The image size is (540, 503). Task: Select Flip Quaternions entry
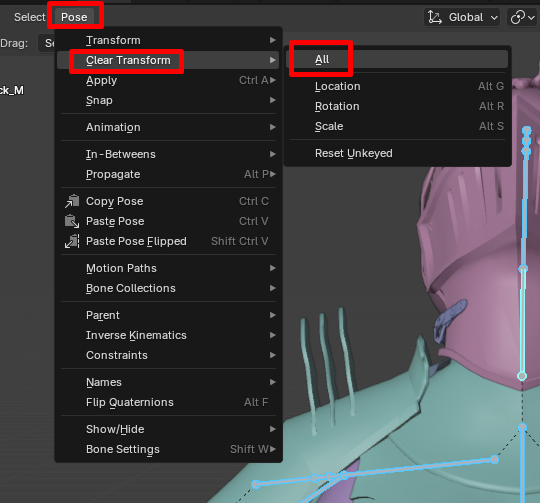click(169, 402)
